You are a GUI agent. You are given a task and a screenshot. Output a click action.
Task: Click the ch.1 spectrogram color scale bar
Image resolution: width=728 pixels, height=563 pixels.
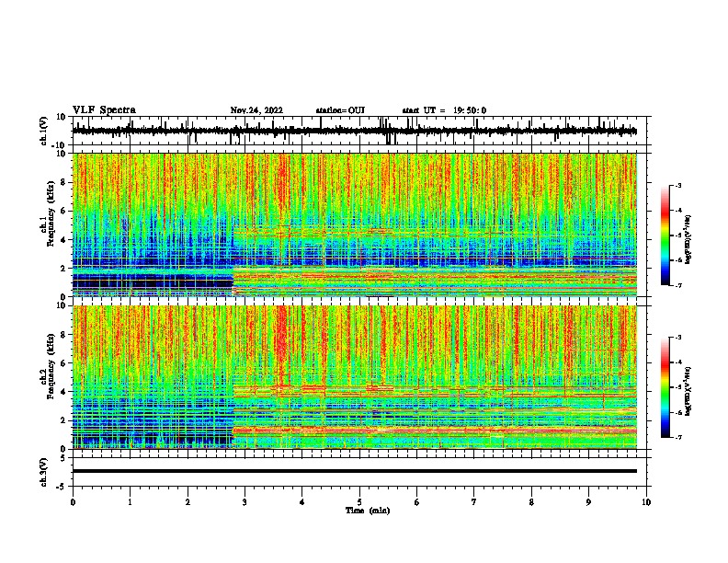(665, 236)
